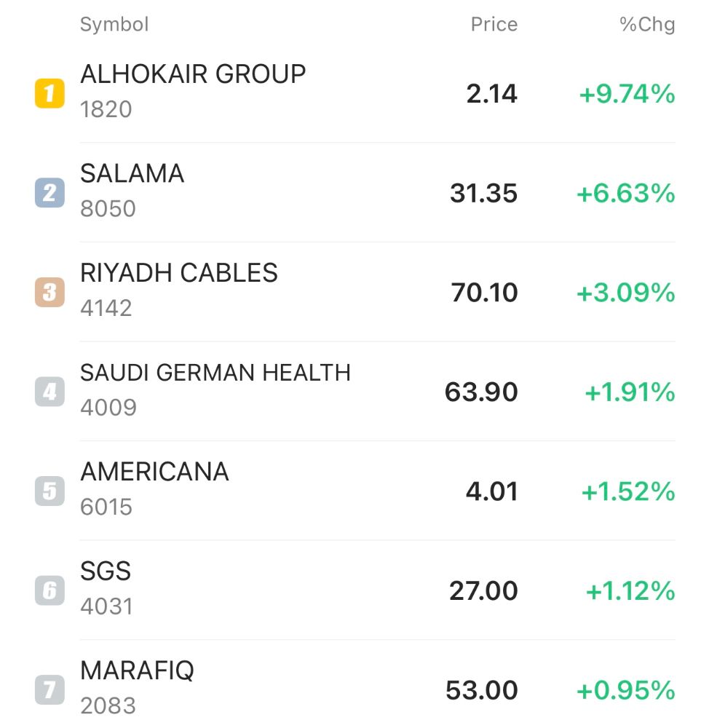Sort the list by the Price column header

(494, 25)
